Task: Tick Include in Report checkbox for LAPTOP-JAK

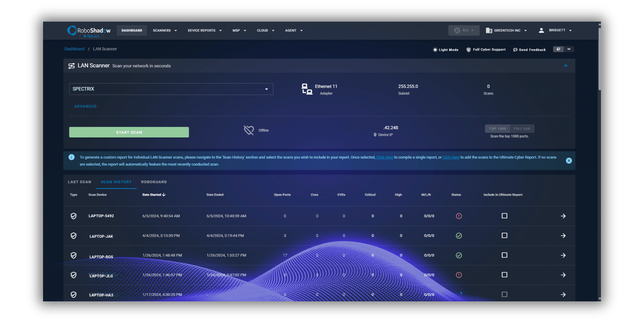Action: [x=505, y=235]
